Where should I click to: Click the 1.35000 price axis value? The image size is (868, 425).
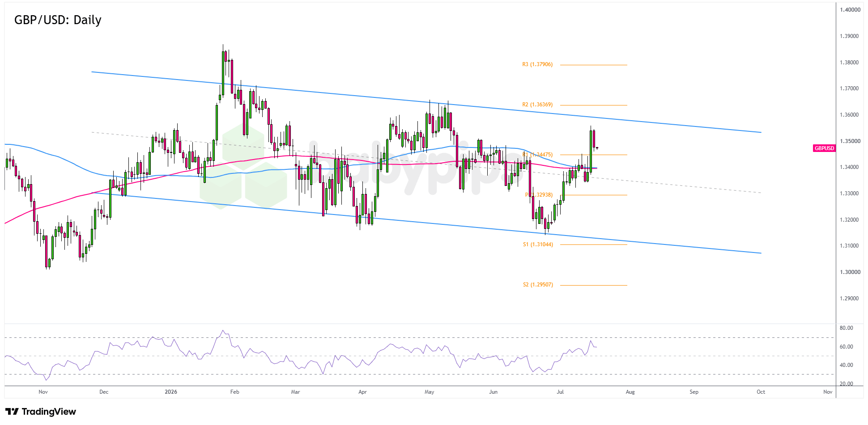tap(849, 141)
